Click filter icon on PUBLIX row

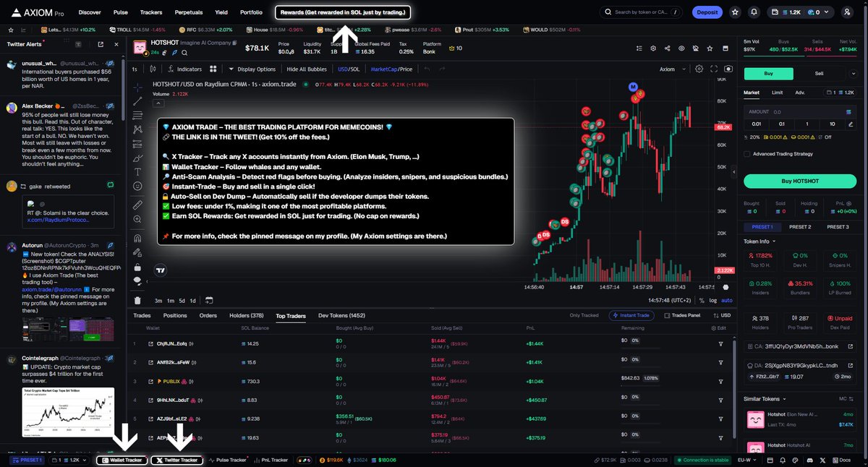[720, 381]
